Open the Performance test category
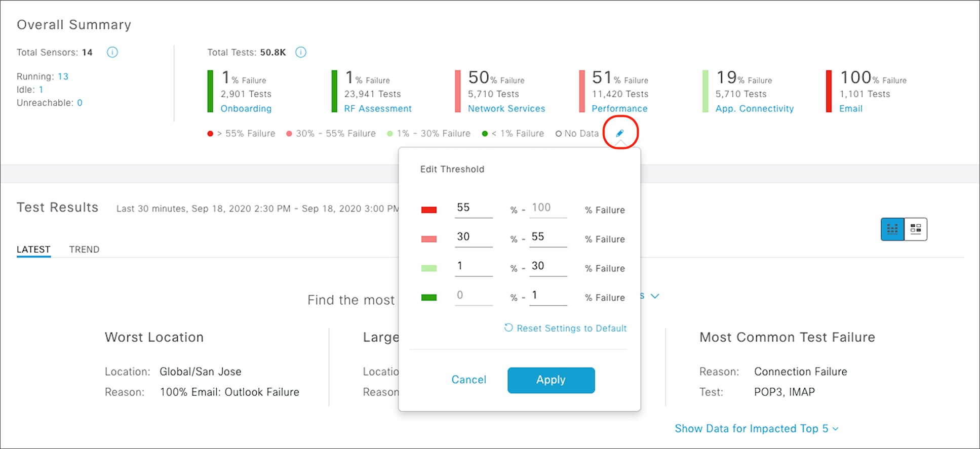Screen dimensions: 980x449 619,108
